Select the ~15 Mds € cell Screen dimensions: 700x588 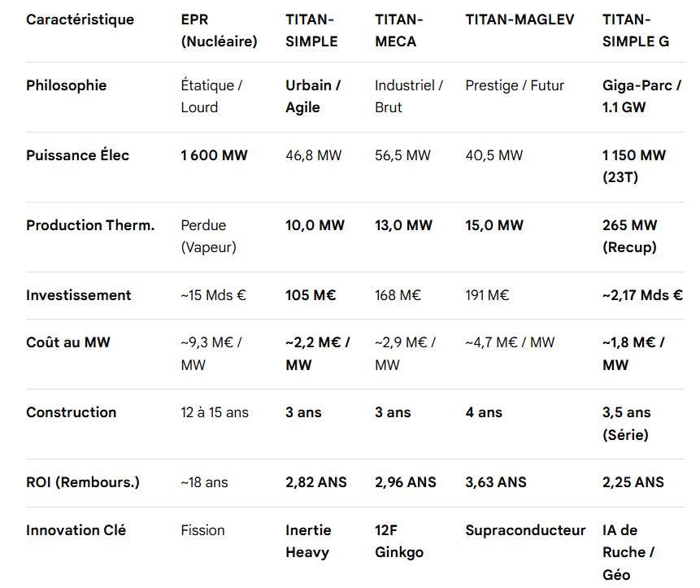(213, 295)
